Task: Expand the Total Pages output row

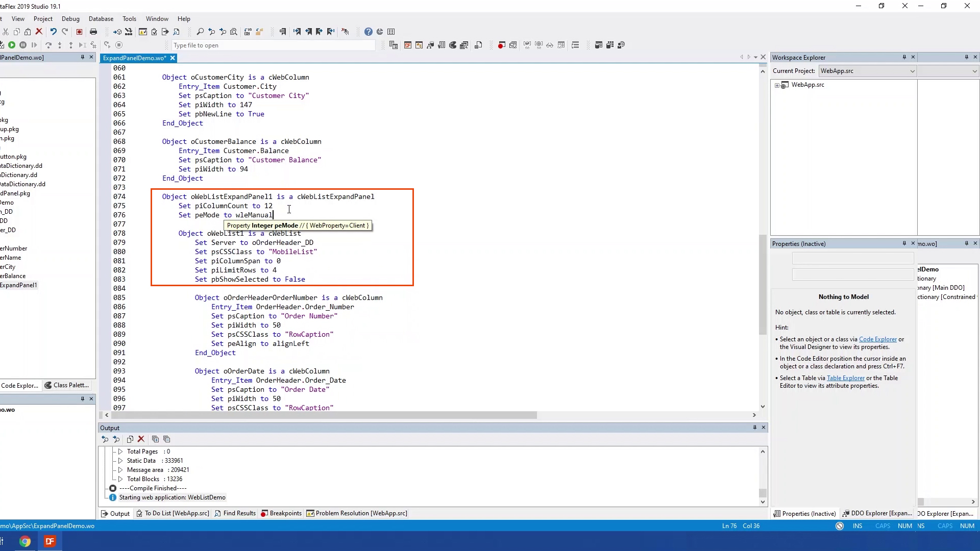Action: tap(120, 452)
